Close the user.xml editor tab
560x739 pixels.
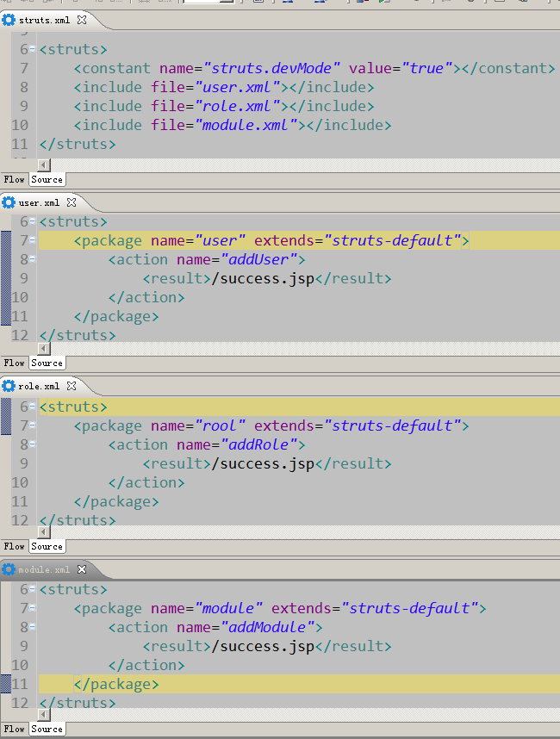click(72, 202)
